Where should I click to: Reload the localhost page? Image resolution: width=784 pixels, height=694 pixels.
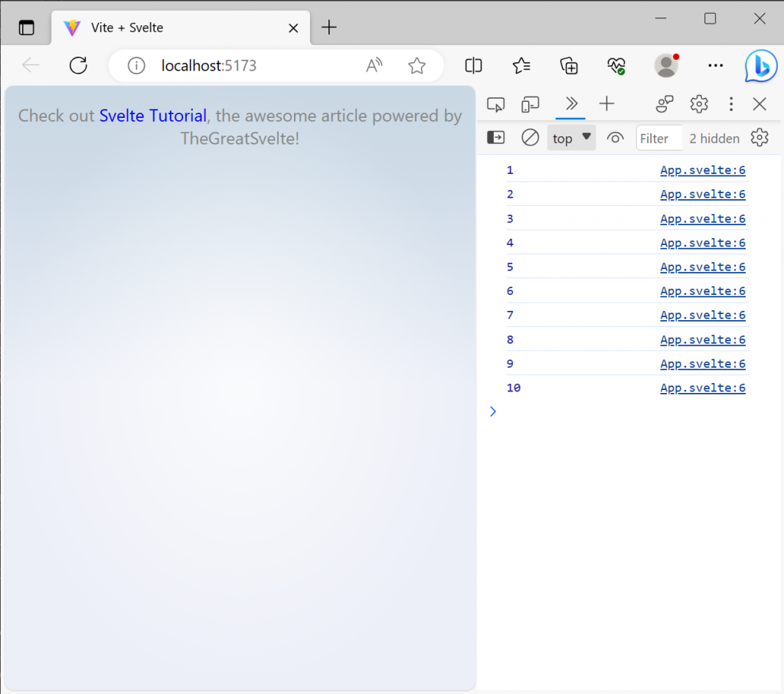(79, 66)
